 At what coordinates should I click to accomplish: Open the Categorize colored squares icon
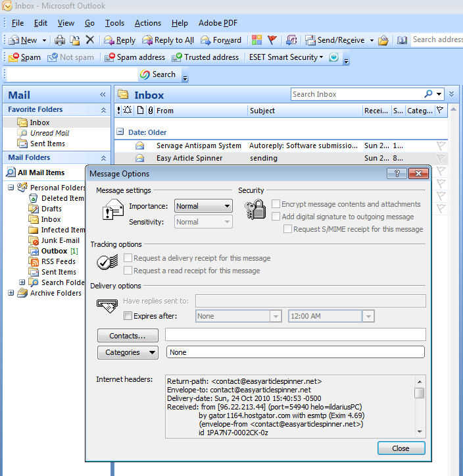point(256,40)
